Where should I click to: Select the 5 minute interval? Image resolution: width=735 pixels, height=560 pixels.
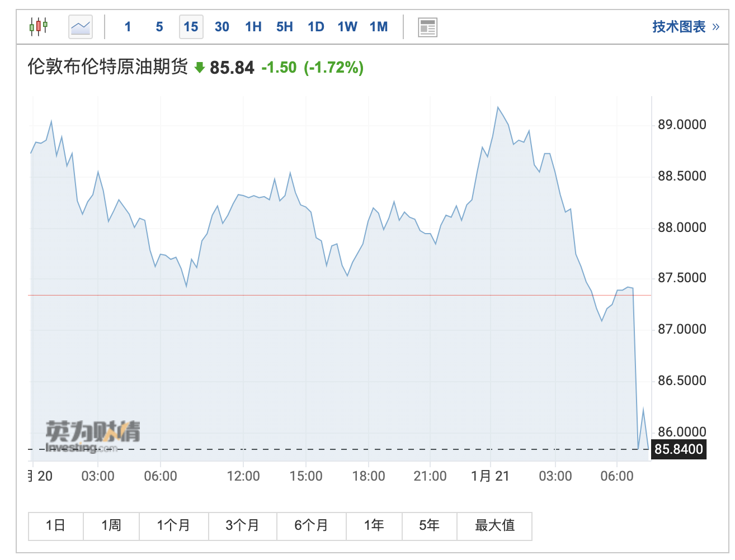click(159, 27)
